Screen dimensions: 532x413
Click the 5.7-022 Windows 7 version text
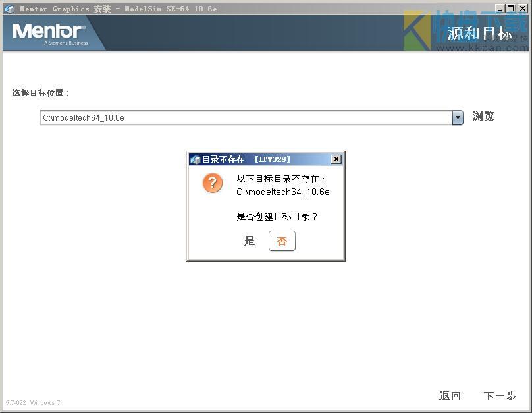pos(33,403)
